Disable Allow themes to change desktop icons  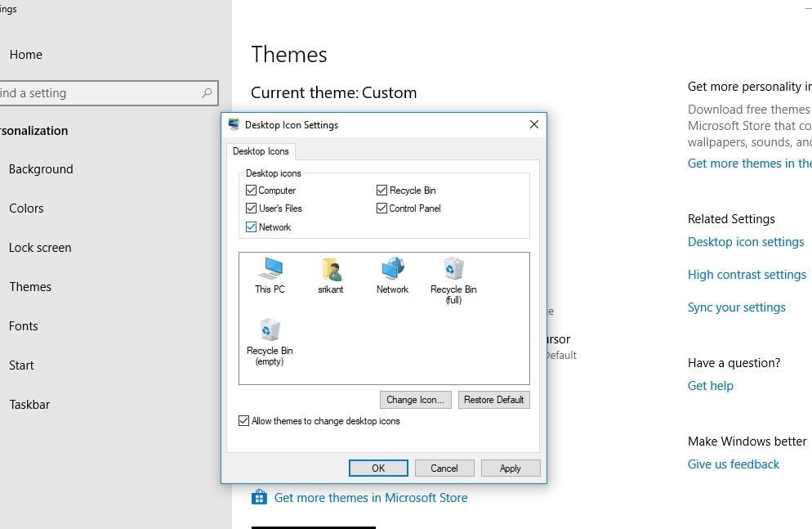tap(243, 420)
